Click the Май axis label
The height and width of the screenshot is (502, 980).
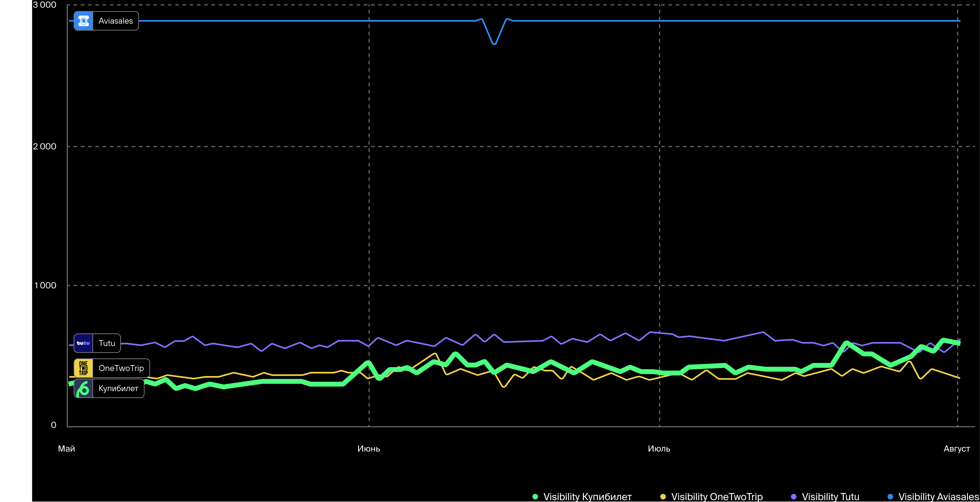(66, 449)
